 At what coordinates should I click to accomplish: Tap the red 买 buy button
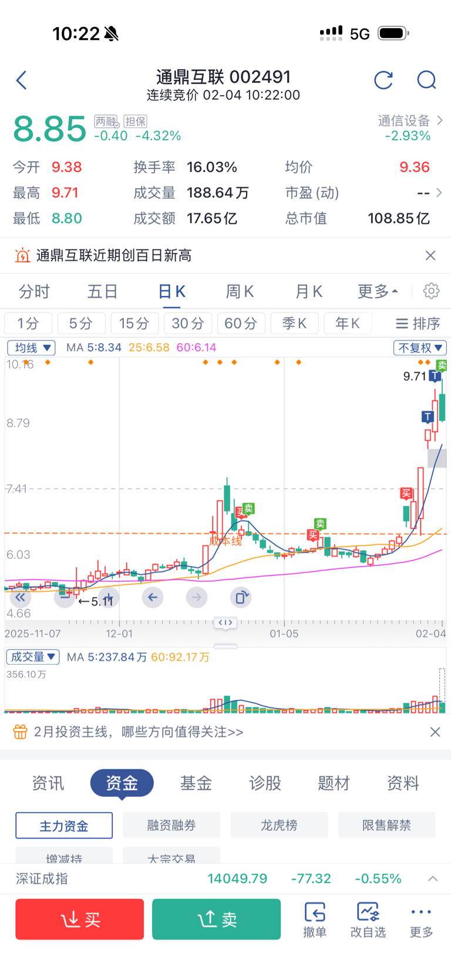point(80,920)
